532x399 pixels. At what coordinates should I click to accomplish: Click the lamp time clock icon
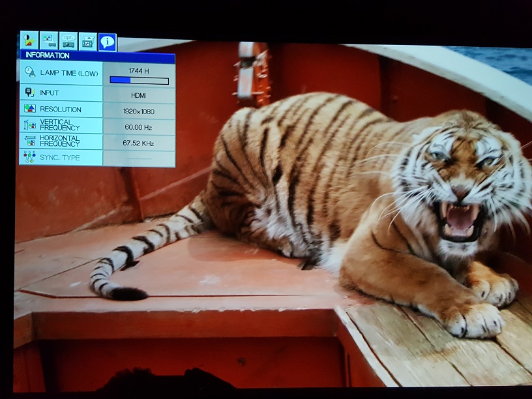click(30, 73)
